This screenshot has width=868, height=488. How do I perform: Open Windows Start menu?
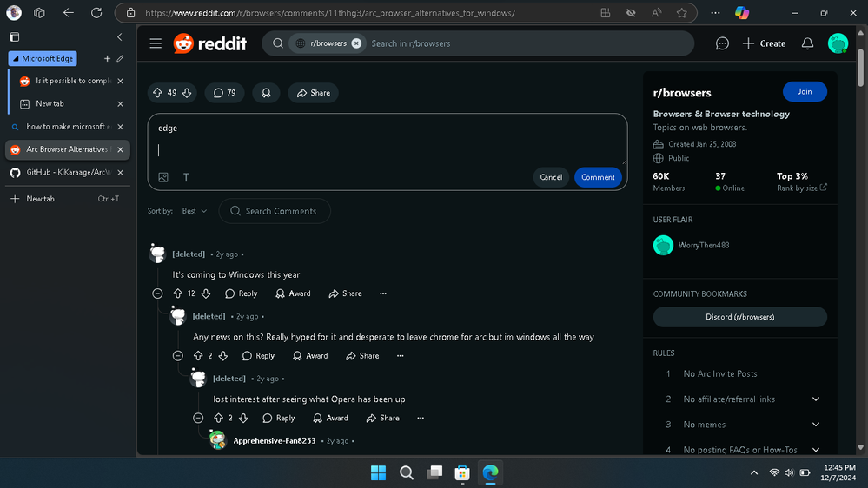click(378, 472)
